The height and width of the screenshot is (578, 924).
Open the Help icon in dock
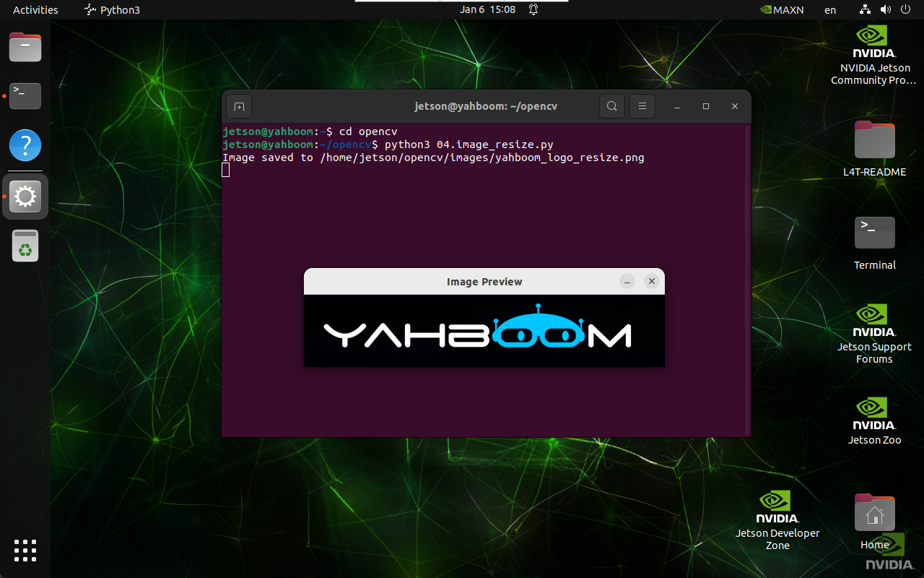click(x=25, y=145)
